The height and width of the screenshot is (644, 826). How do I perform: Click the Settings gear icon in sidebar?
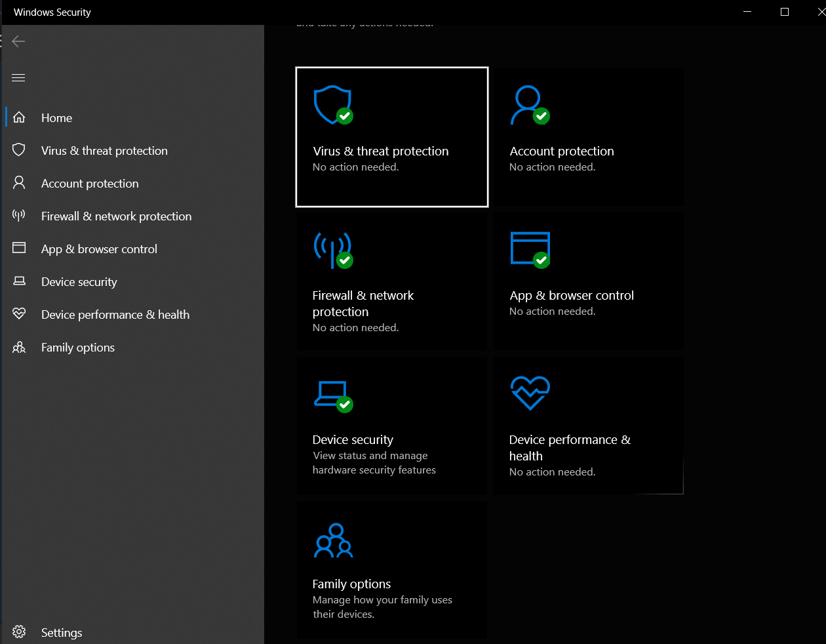(19, 632)
